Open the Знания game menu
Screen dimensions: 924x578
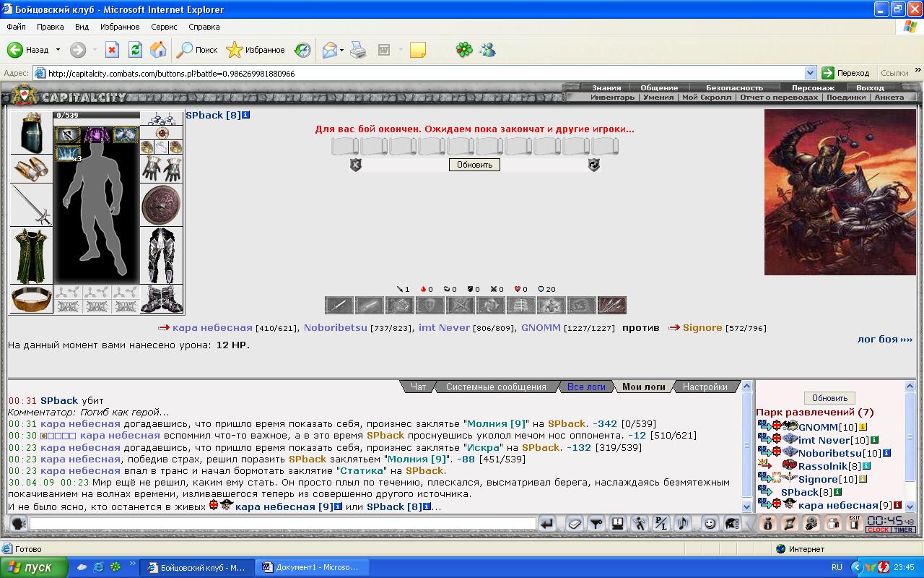[x=606, y=87]
